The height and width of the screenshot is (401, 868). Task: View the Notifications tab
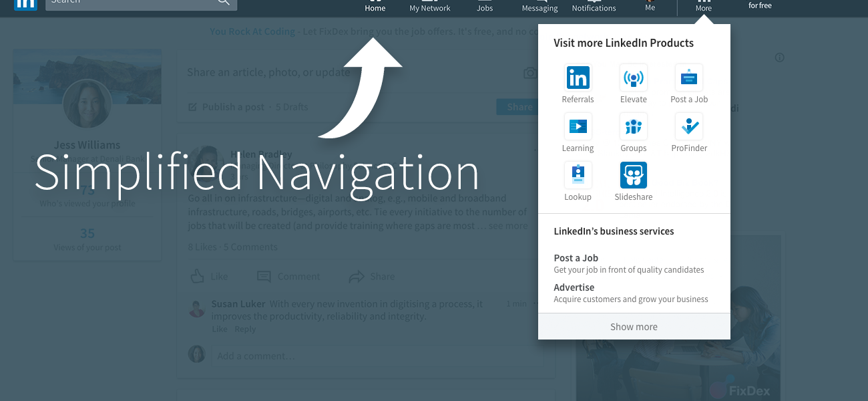[x=594, y=7]
